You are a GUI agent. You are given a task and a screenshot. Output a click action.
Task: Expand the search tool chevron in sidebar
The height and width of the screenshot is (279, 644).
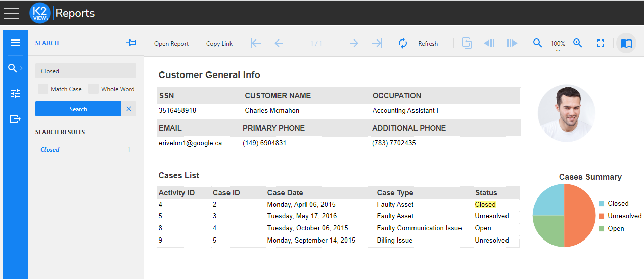point(21,68)
